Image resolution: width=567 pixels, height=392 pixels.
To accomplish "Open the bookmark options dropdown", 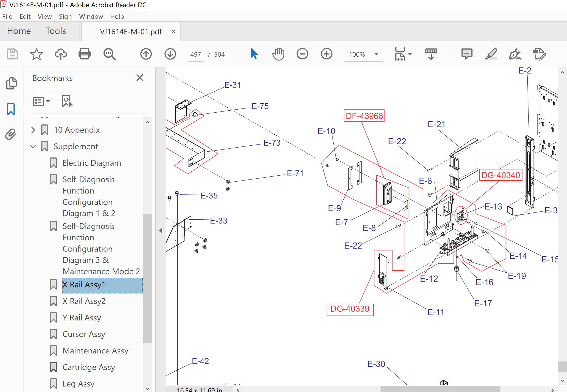I will point(41,101).
